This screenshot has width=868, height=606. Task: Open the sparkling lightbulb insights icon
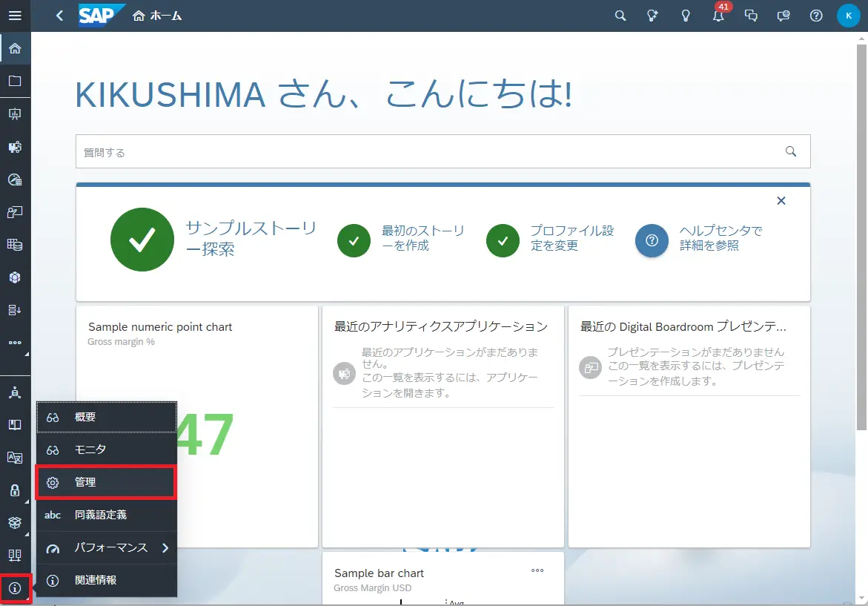pos(652,16)
